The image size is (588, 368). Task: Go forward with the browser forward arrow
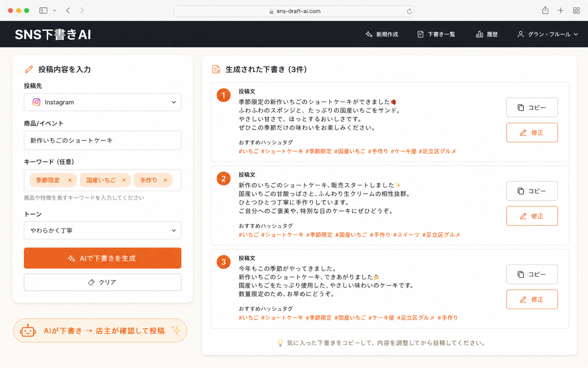coord(82,11)
